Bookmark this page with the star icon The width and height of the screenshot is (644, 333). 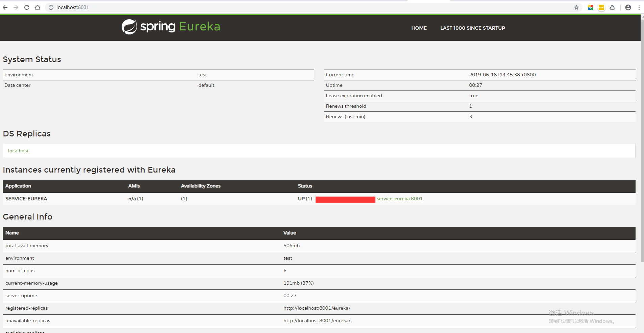(x=576, y=7)
